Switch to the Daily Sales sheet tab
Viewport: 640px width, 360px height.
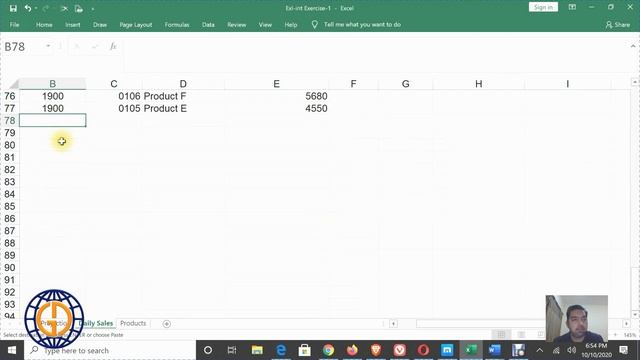coord(96,323)
